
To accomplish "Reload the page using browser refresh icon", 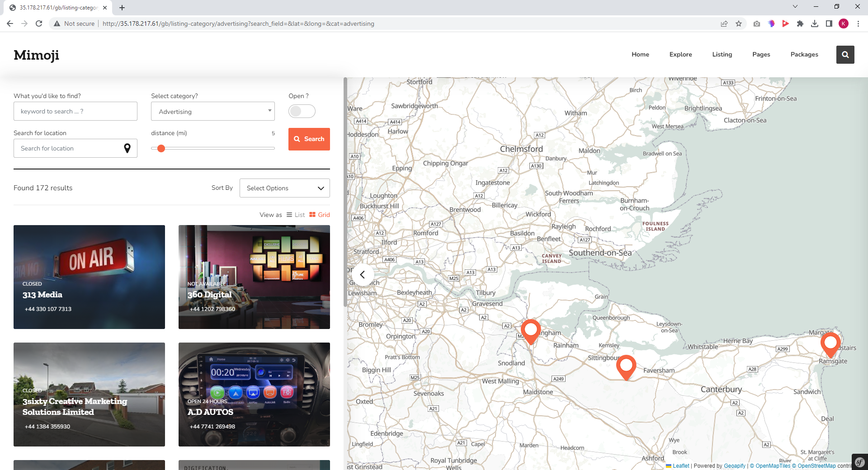I will click(x=39, y=23).
